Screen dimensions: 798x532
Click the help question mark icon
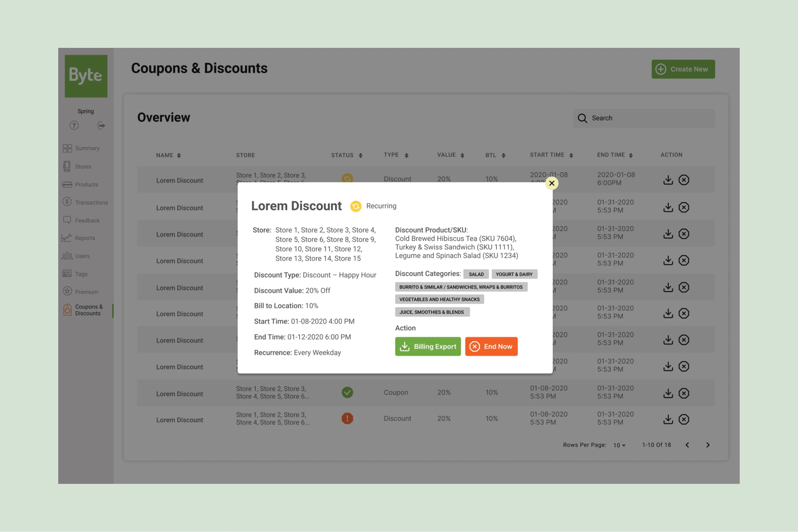click(x=74, y=125)
